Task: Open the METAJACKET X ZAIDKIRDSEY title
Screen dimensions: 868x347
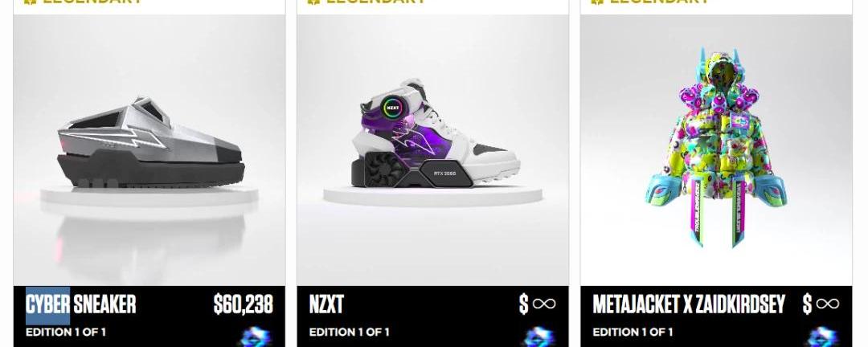Action: 689,304
